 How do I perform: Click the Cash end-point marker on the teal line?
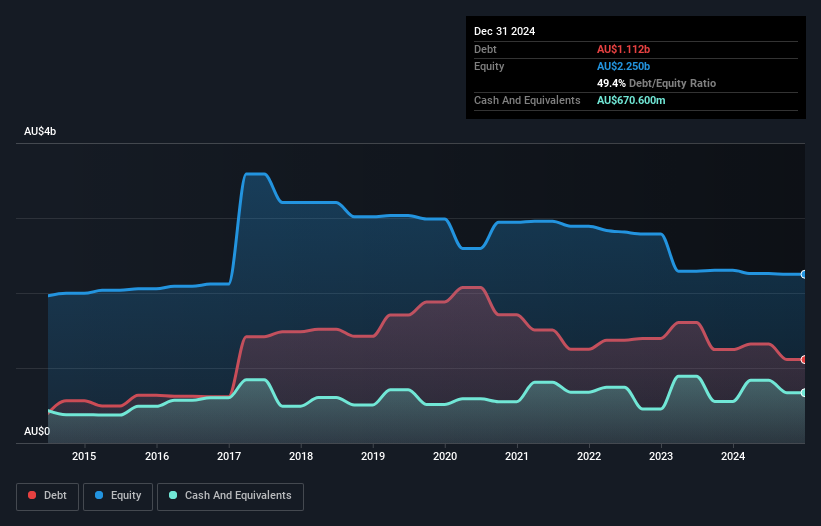(804, 393)
